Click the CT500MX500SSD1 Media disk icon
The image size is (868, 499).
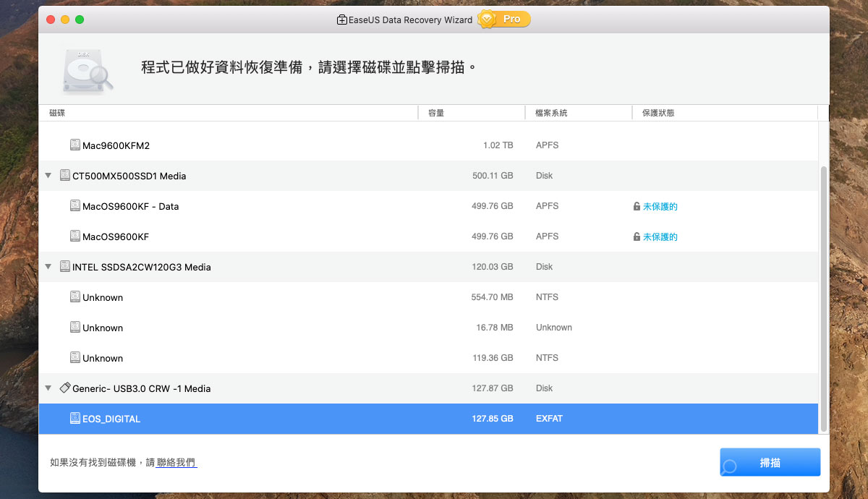65,176
